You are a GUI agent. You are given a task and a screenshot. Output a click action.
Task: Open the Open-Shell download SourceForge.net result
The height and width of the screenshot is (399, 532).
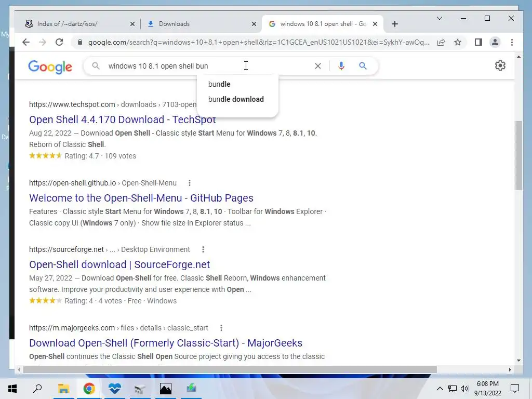click(119, 264)
